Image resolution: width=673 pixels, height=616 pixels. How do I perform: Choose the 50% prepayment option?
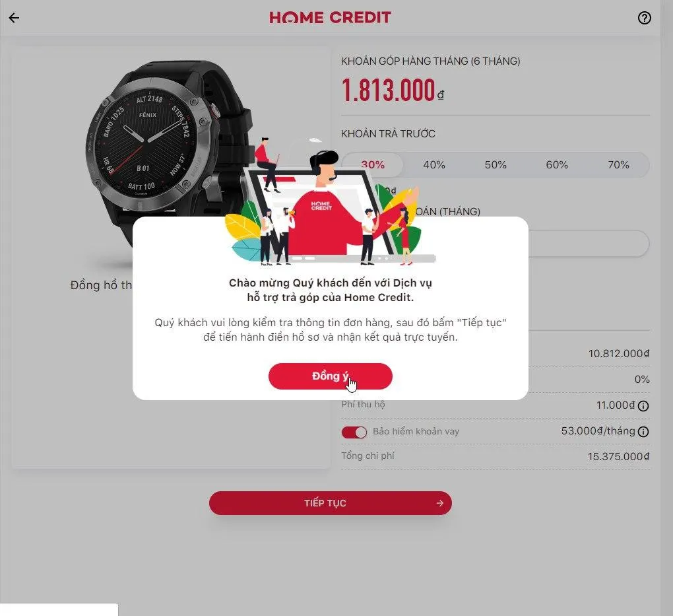click(496, 164)
